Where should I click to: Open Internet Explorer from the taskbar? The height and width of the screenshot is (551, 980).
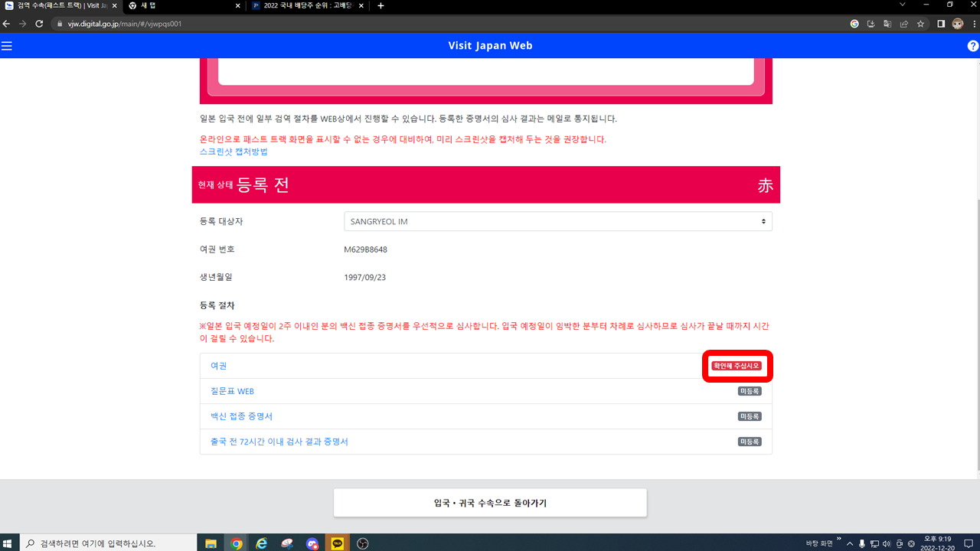262,543
